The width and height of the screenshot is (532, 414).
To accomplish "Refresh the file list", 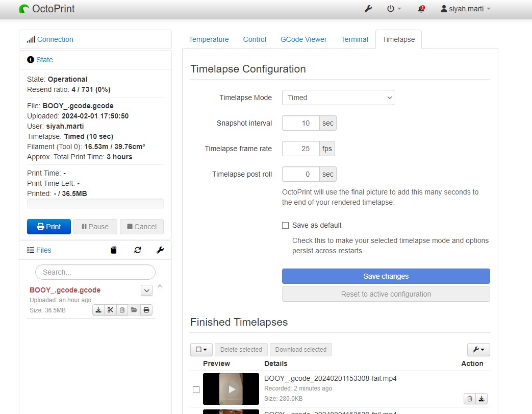I will (137, 250).
